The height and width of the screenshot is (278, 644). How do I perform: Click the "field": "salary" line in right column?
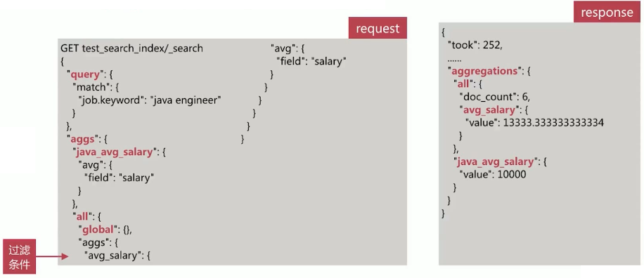[311, 62]
